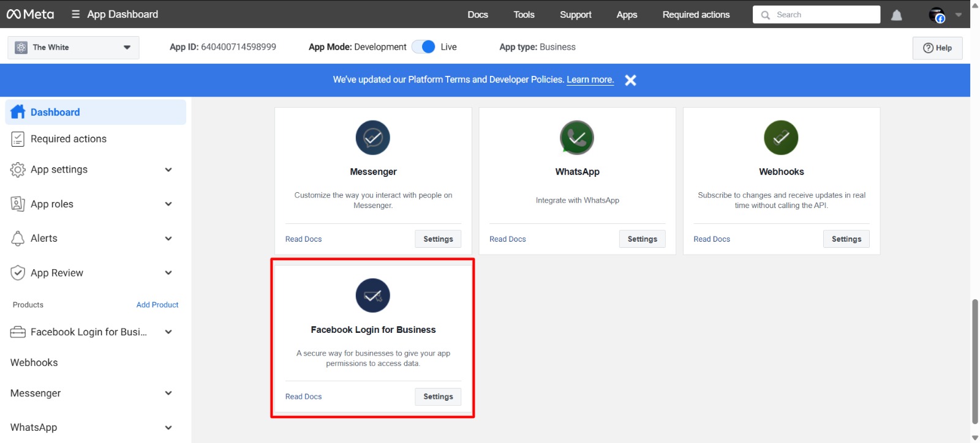Click Settings button on WhatsApp card
This screenshot has height=443, width=980.
point(642,239)
